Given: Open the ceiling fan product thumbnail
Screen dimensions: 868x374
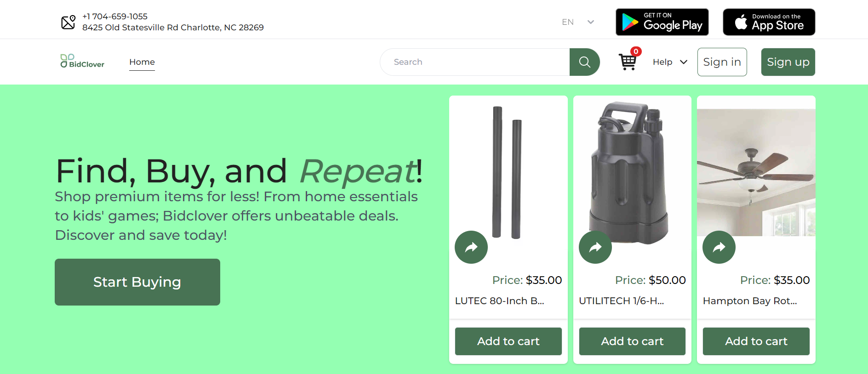Looking at the screenshot, I should tap(756, 172).
